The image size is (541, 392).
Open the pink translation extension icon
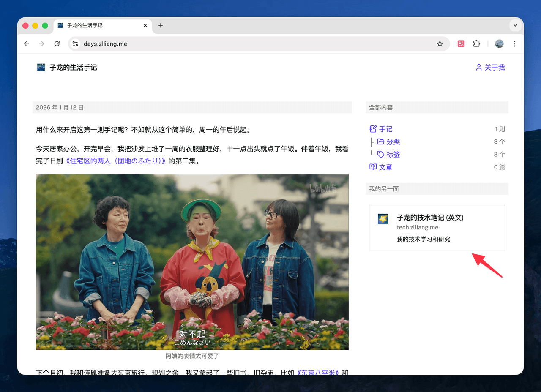461,44
